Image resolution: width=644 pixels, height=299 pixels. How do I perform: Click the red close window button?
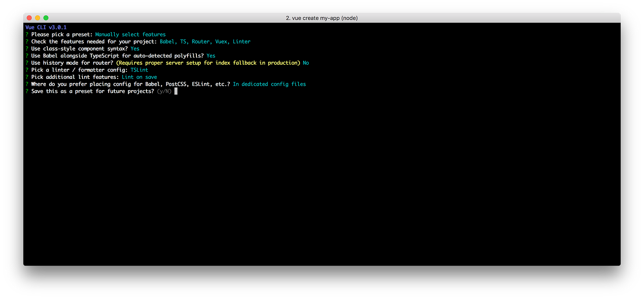pos(29,18)
